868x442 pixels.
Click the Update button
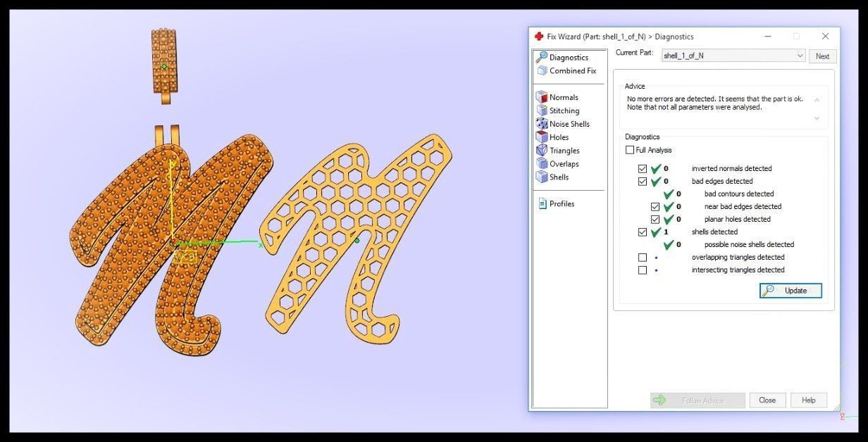coord(790,291)
